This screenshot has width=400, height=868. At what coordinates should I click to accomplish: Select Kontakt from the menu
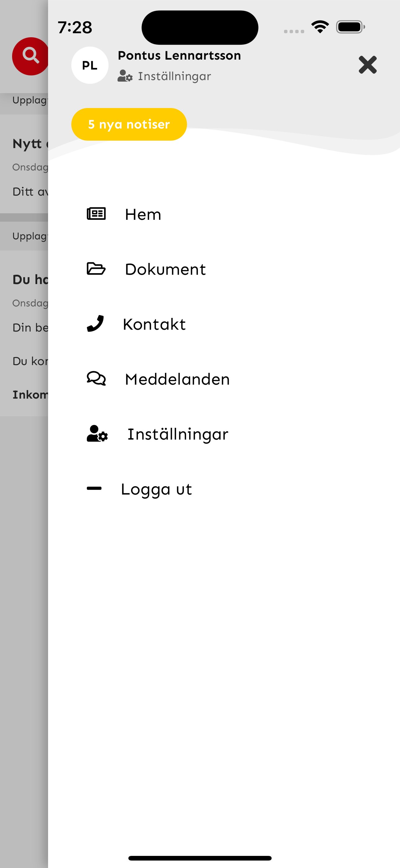click(x=154, y=324)
